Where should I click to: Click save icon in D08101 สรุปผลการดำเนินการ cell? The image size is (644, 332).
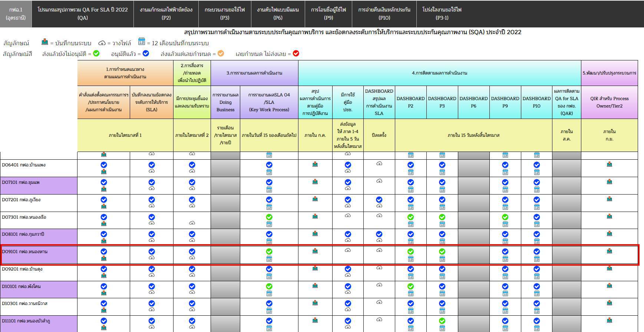pyautogui.click(x=315, y=233)
